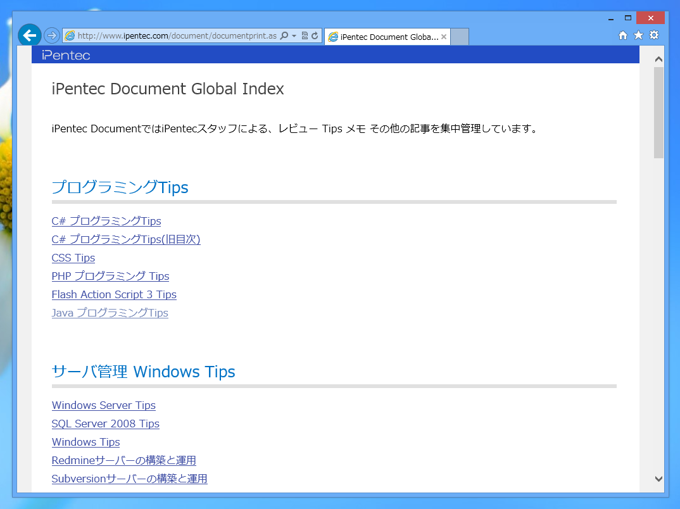Open the CSS Tips link
This screenshot has height=509, width=680.
pos(73,258)
